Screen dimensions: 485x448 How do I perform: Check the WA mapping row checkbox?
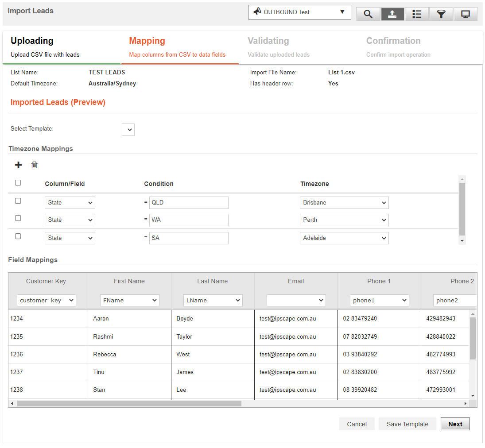click(x=18, y=218)
